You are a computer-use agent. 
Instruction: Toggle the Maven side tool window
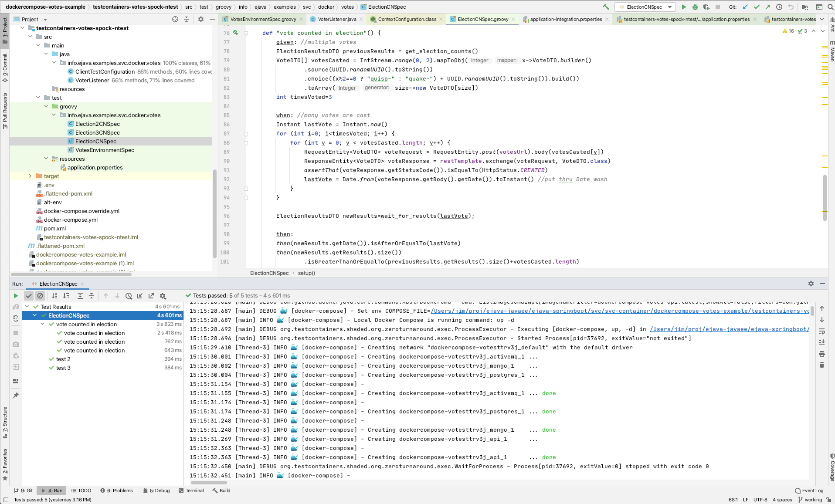832,51
